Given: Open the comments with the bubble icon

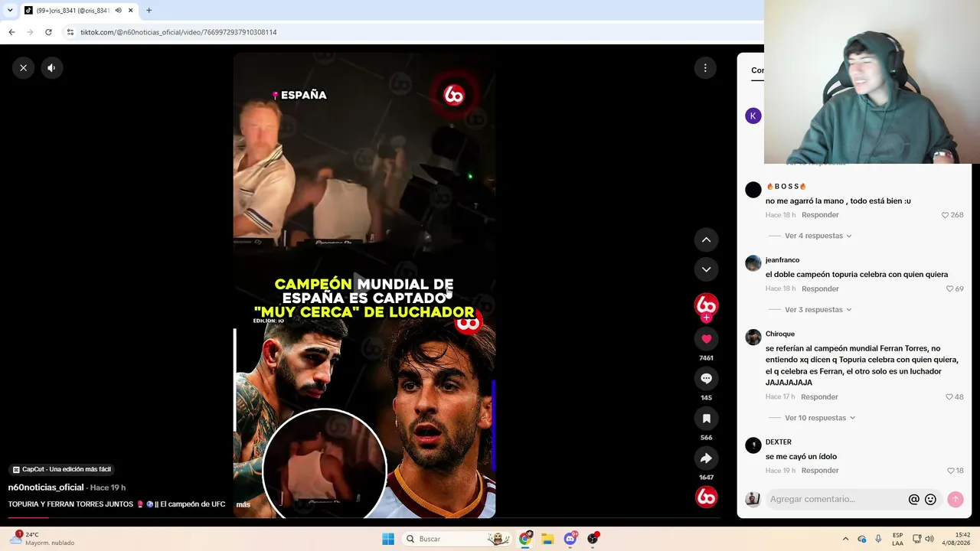Looking at the screenshot, I should pos(706,378).
